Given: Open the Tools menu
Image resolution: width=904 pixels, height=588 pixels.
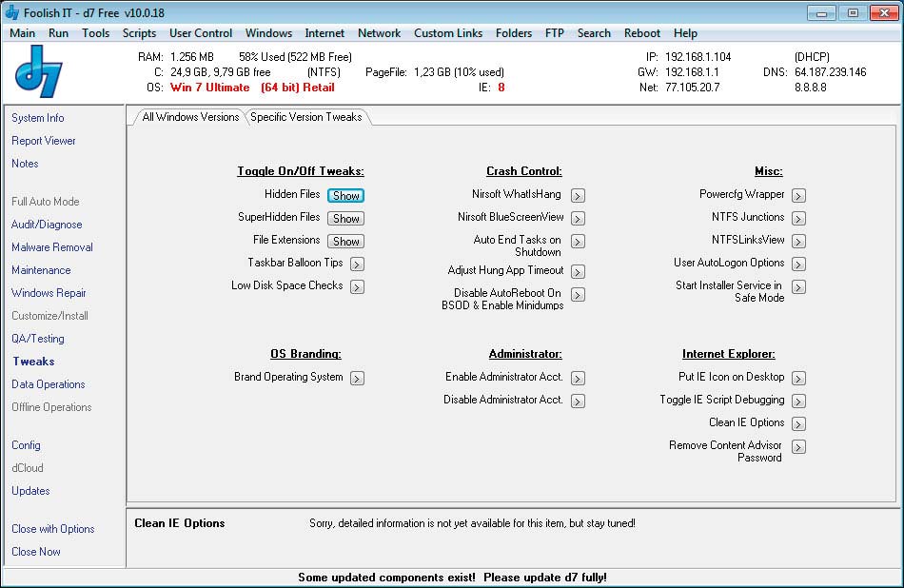Looking at the screenshot, I should 96,33.
